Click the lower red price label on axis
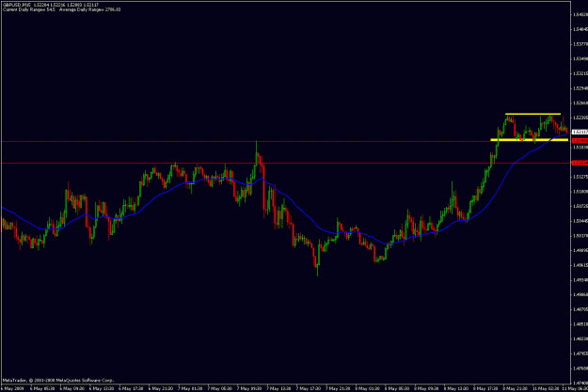Viewport: 588px width, 392px height. [x=580, y=163]
